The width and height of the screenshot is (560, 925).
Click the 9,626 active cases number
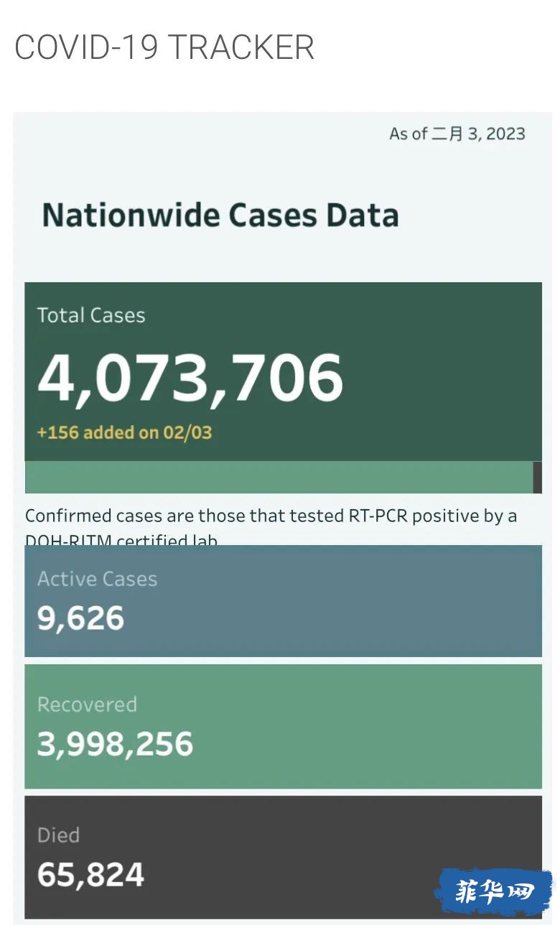80,618
